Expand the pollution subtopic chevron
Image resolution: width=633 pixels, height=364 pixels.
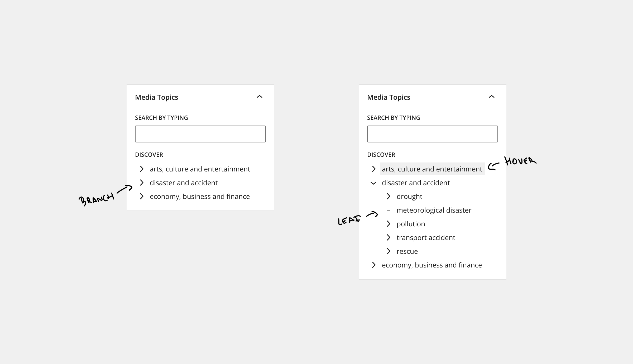point(389,224)
